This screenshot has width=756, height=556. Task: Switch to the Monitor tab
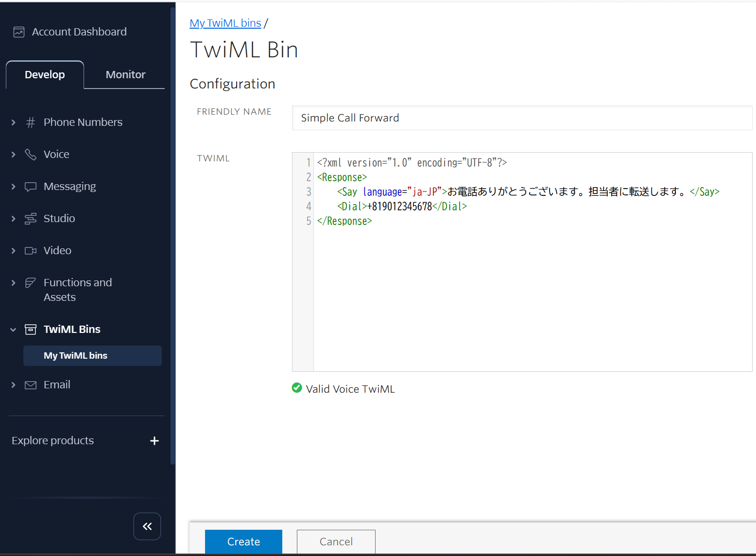point(125,74)
